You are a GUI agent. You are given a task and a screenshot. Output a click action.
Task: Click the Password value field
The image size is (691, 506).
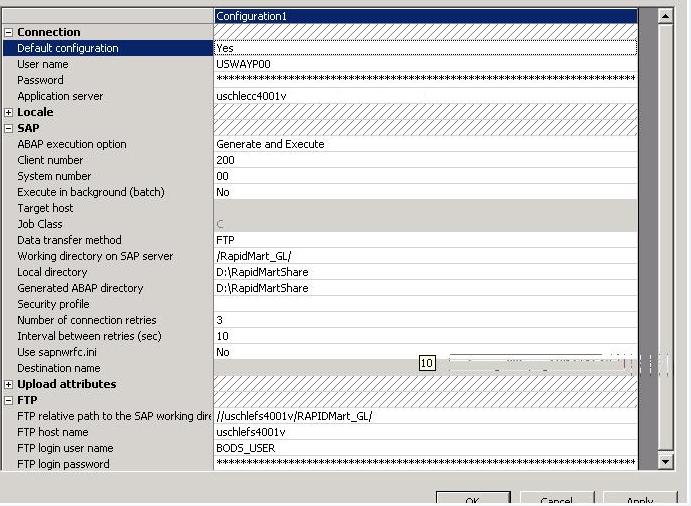tap(426, 80)
